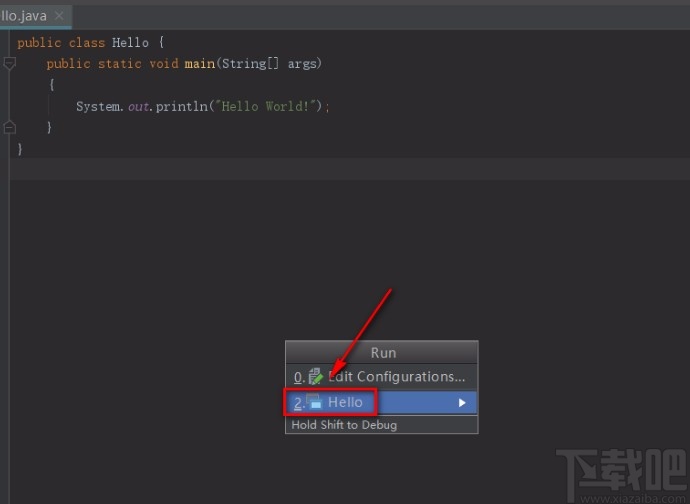Collapse the main method with fold arrow
690x504 pixels.
pos(9,63)
